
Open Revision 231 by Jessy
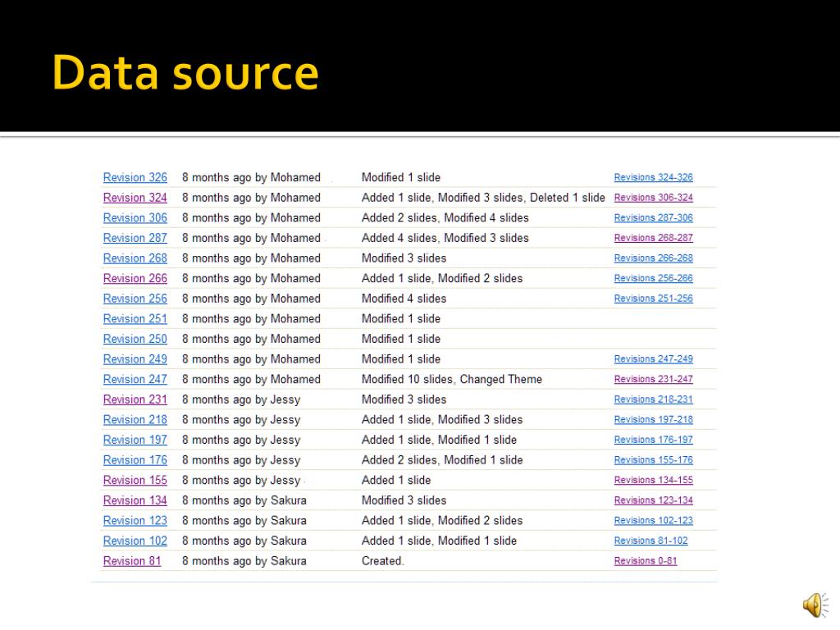point(135,399)
